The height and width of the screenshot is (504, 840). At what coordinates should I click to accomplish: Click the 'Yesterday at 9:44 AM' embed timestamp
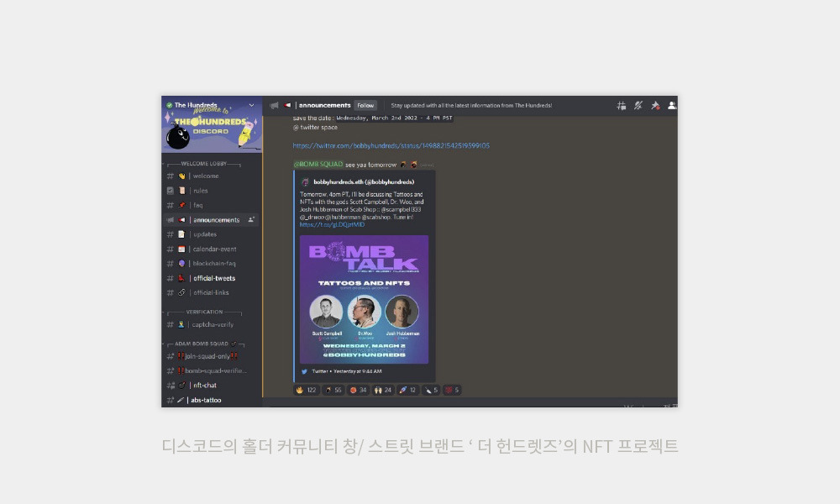tap(357, 371)
